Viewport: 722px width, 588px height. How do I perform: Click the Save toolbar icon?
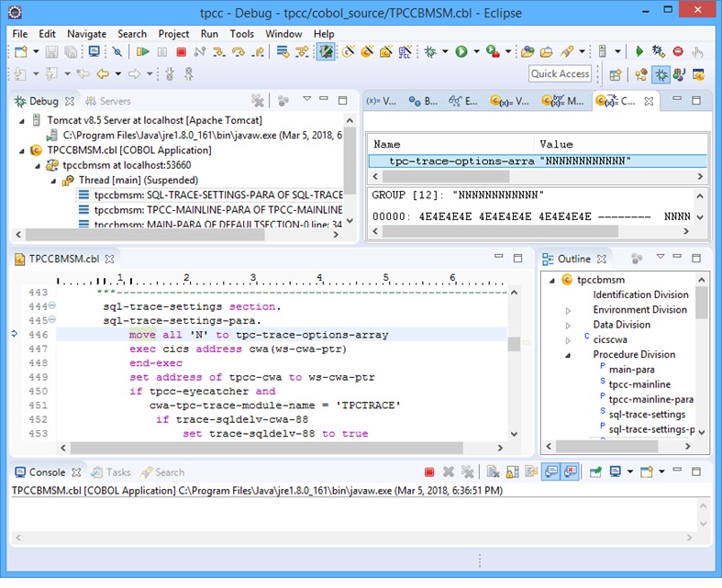(x=51, y=51)
